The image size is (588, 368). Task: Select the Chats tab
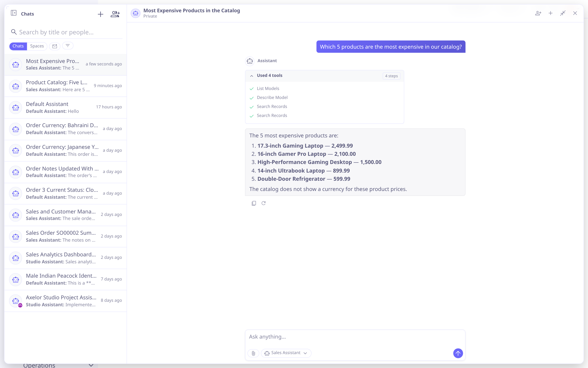point(18,46)
